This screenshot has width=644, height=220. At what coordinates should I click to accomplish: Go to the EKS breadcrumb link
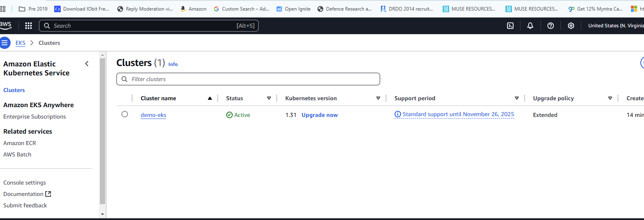point(20,43)
